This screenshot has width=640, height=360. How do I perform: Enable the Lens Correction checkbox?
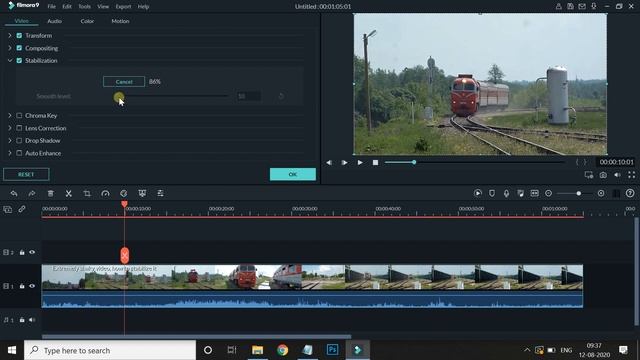tap(19, 128)
